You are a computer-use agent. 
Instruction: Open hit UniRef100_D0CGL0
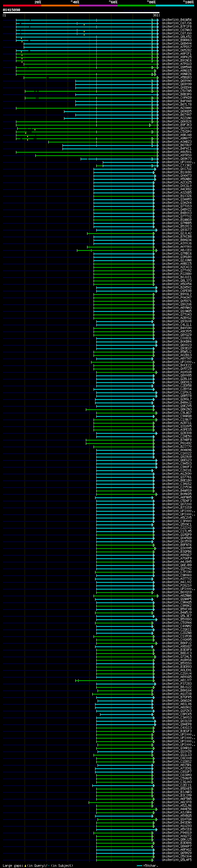177,186
